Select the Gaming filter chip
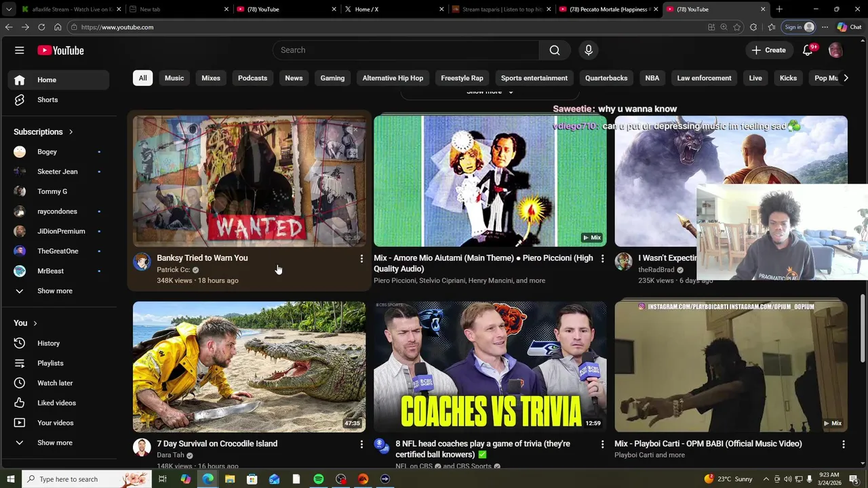The height and width of the screenshot is (488, 868). coord(332,78)
